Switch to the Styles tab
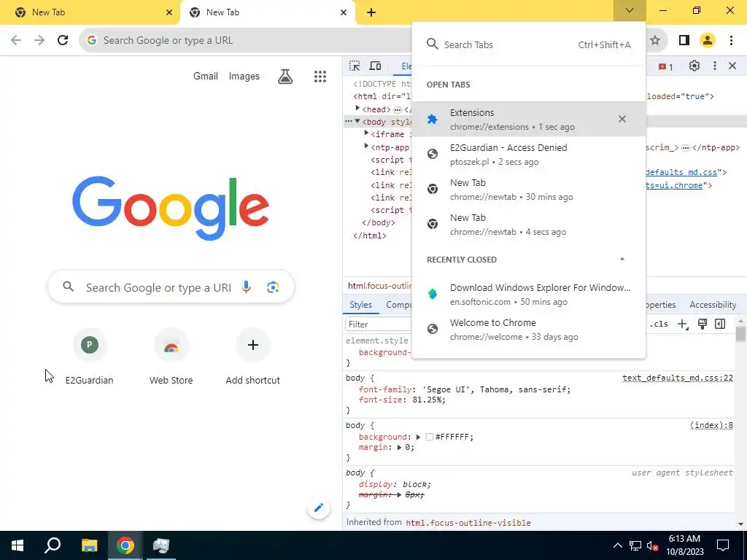747x560 pixels. click(360, 305)
